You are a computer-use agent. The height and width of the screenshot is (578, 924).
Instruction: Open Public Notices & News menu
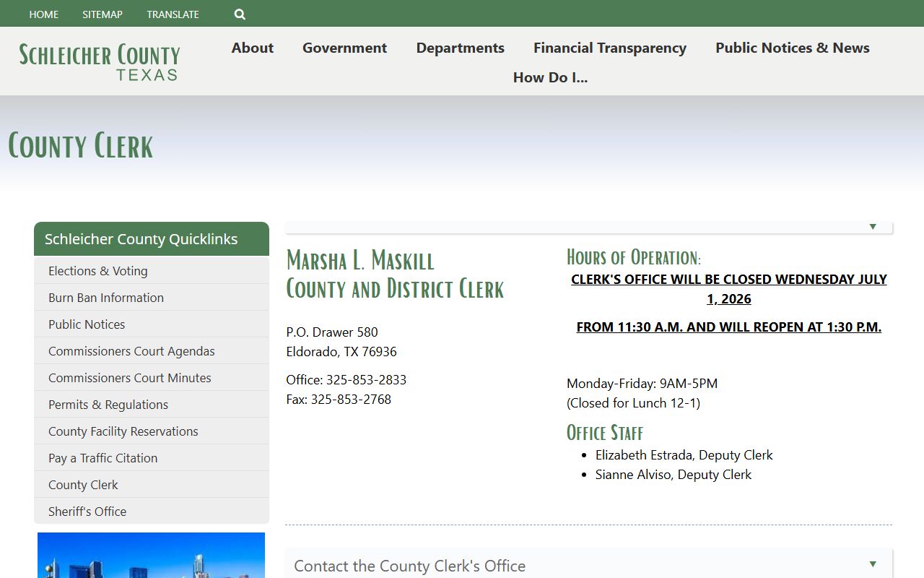tap(793, 48)
